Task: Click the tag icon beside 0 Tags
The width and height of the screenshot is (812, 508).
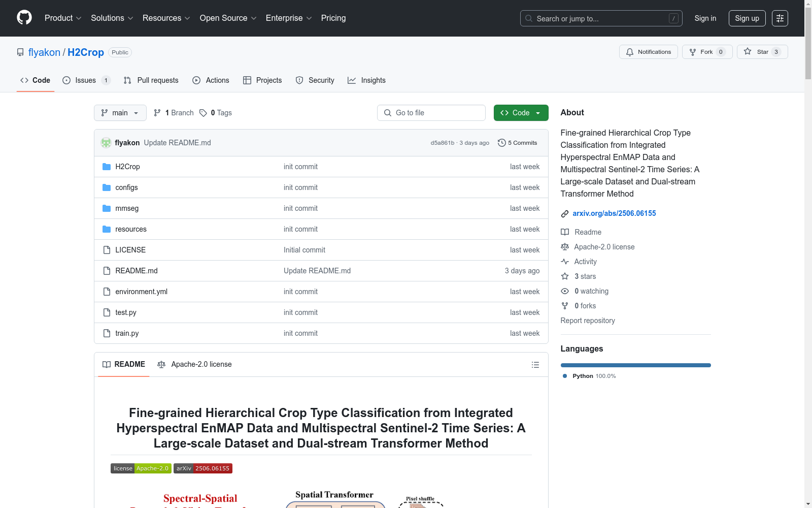Action: [x=203, y=113]
